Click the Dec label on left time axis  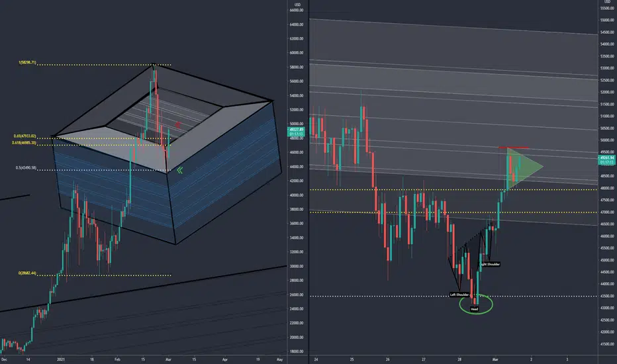tap(5, 359)
